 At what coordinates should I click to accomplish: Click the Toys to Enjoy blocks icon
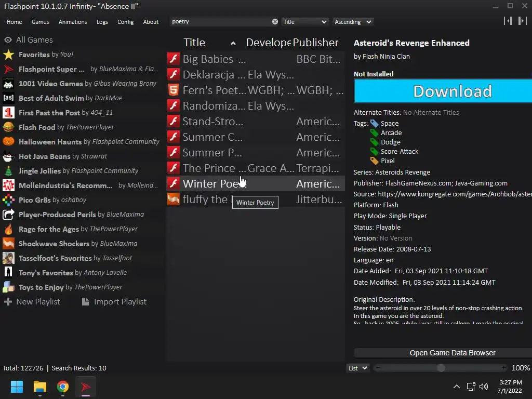(8, 287)
